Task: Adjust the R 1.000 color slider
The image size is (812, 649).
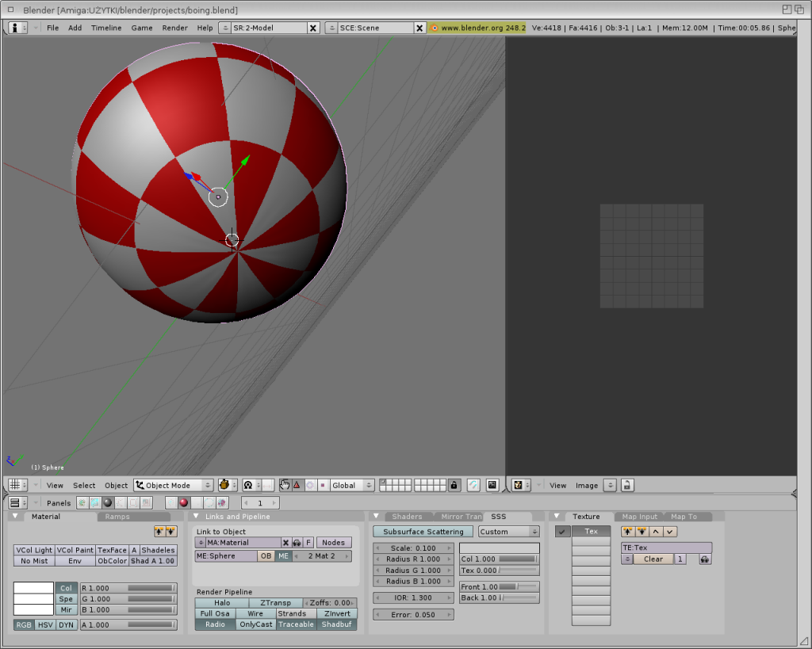Action: point(128,588)
